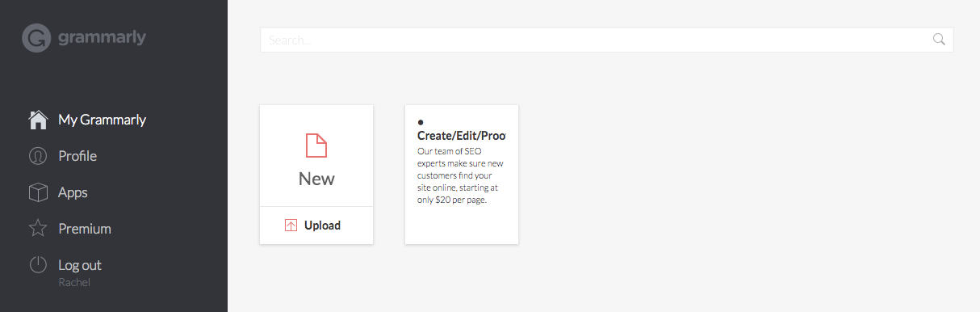Click the New label to create a document
Image resolution: width=980 pixels, height=312 pixels.
pos(316,179)
